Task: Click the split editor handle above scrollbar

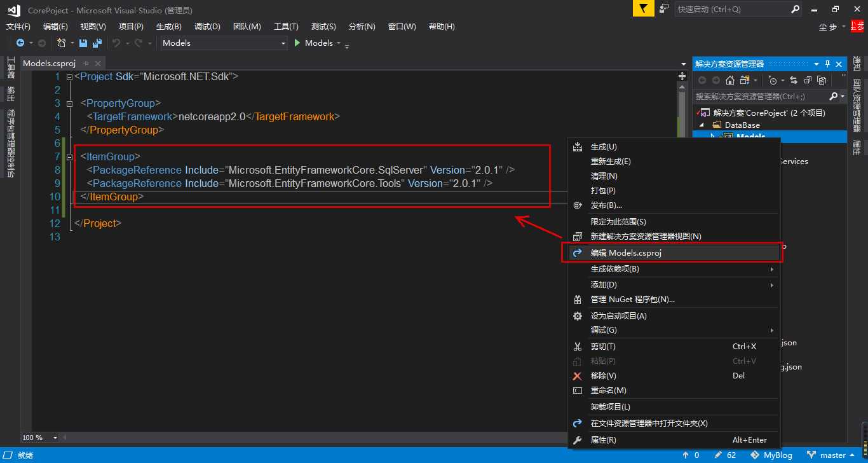Action: coord(682,75)
